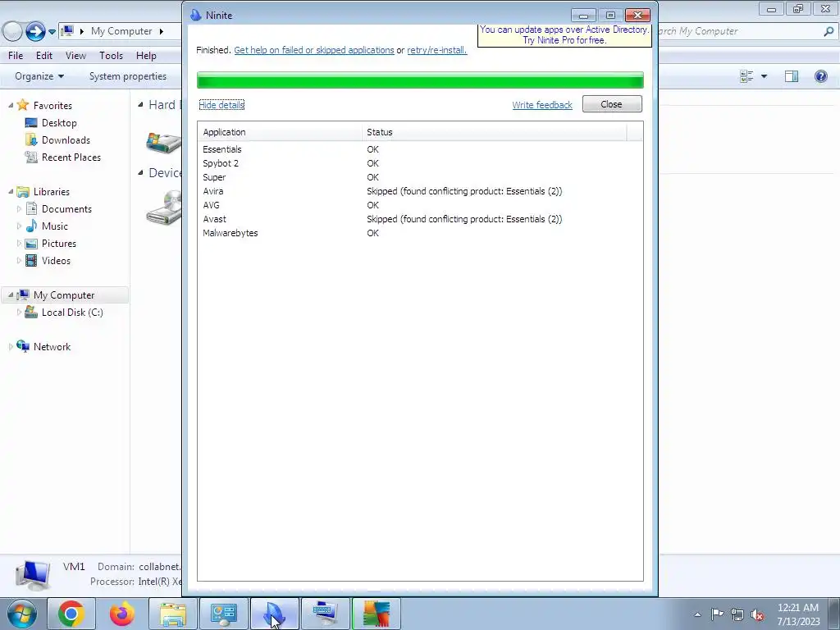Click the Action Center flag tray icon
Screen dimensions: 840x630
pos(717,614)
